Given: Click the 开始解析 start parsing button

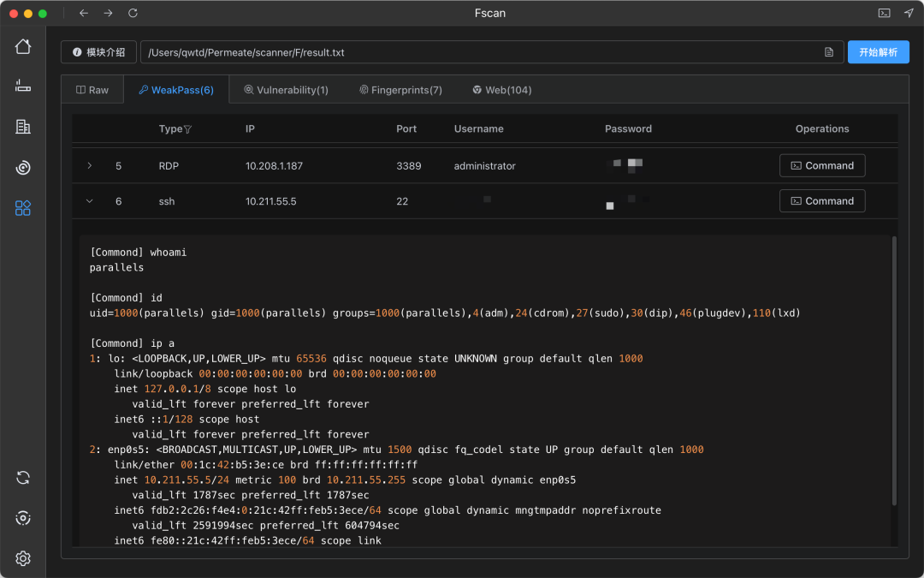Looking at the screenshot, I should coord(878,52).
